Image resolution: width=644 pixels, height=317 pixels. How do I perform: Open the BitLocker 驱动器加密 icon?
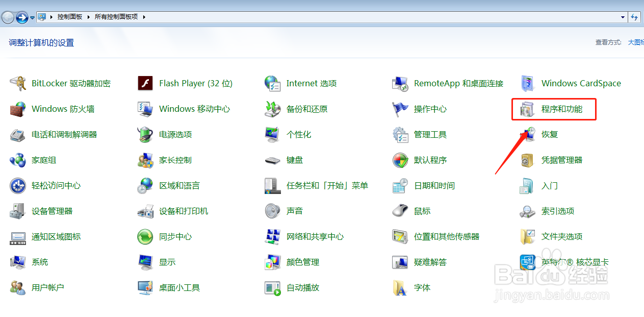18,83
